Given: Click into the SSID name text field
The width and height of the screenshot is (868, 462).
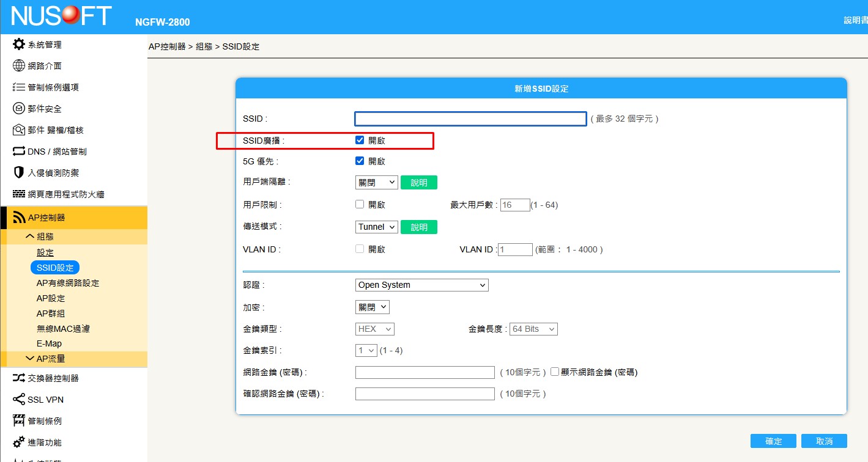Looking at the screenshot, I should tap(470, 119).
